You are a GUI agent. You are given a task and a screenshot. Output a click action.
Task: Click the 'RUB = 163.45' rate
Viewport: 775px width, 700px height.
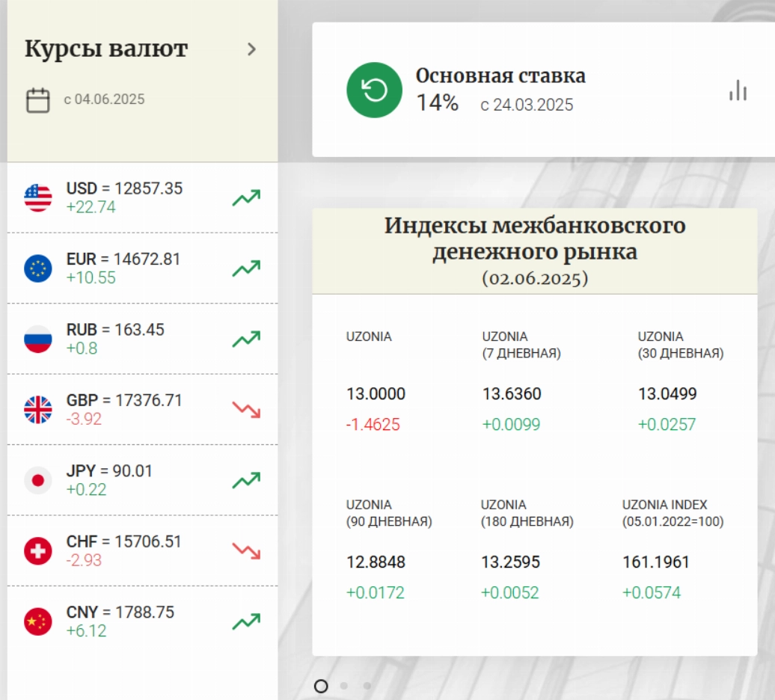coord(115,330)
